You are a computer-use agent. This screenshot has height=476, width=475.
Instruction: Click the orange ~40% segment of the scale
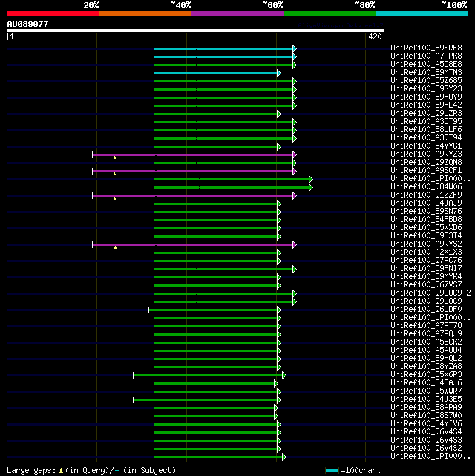coord(145,13)
